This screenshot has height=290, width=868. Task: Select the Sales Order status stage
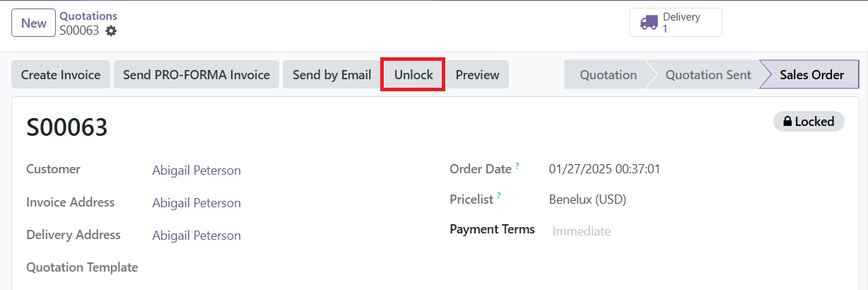(811, 74)
